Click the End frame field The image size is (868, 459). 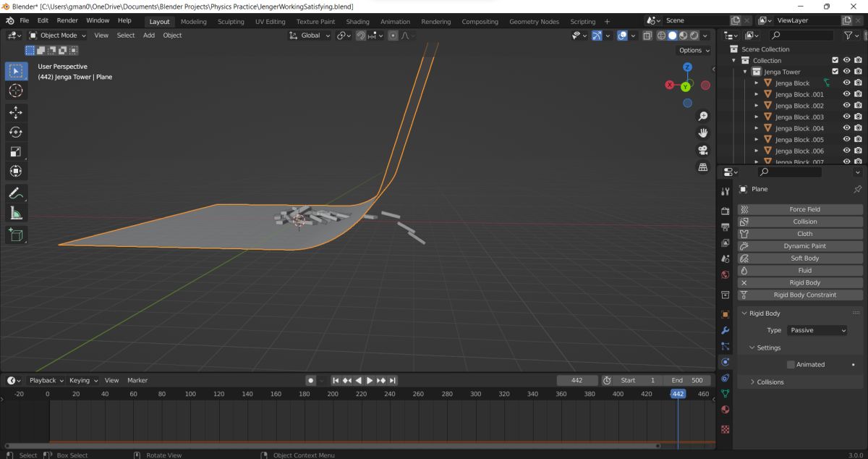click(687, 380)
